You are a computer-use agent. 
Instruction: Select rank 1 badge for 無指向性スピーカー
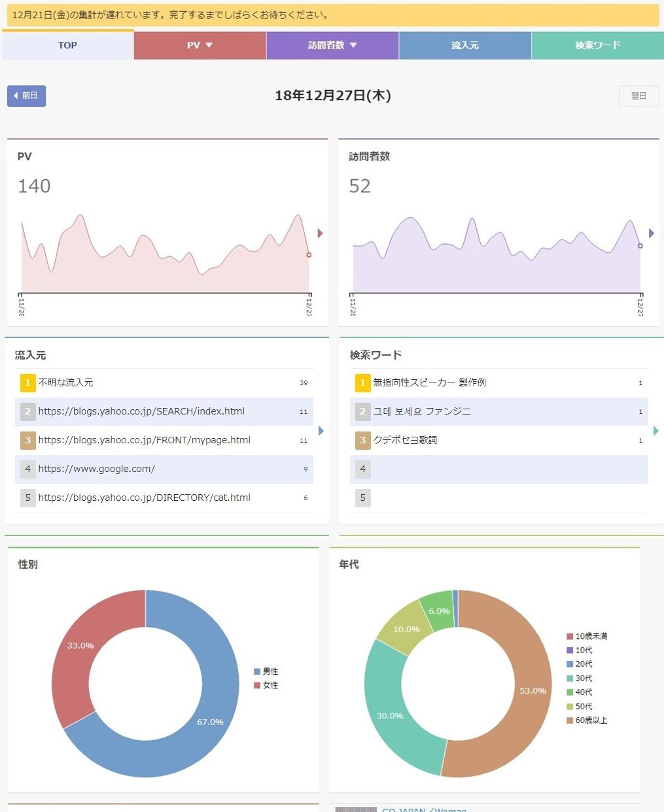(x=362, y=382)
